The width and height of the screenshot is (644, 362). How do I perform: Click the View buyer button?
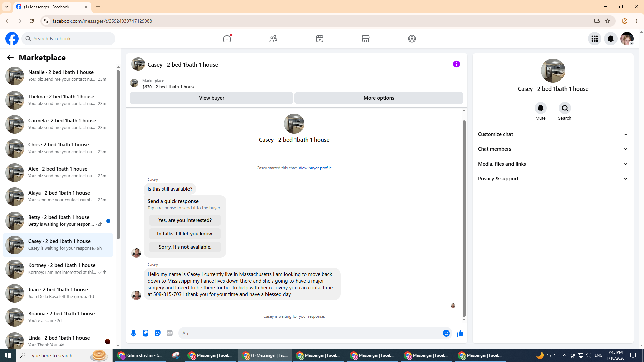coord(211,98)
